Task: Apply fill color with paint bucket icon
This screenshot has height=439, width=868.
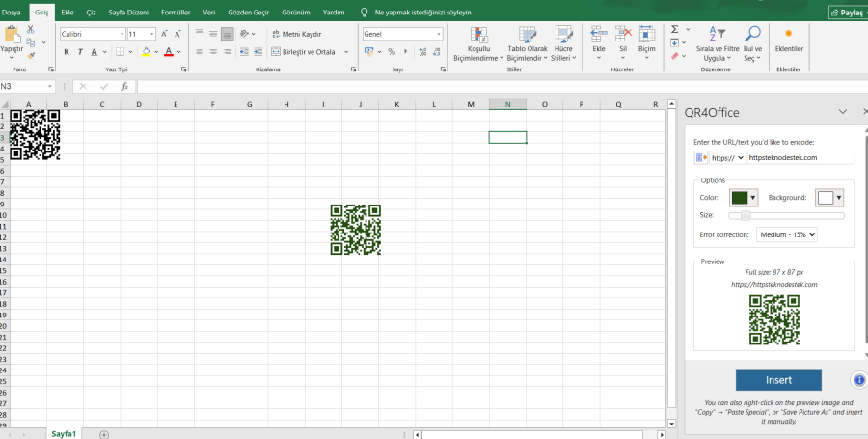Action: click(x=147, y=52)
